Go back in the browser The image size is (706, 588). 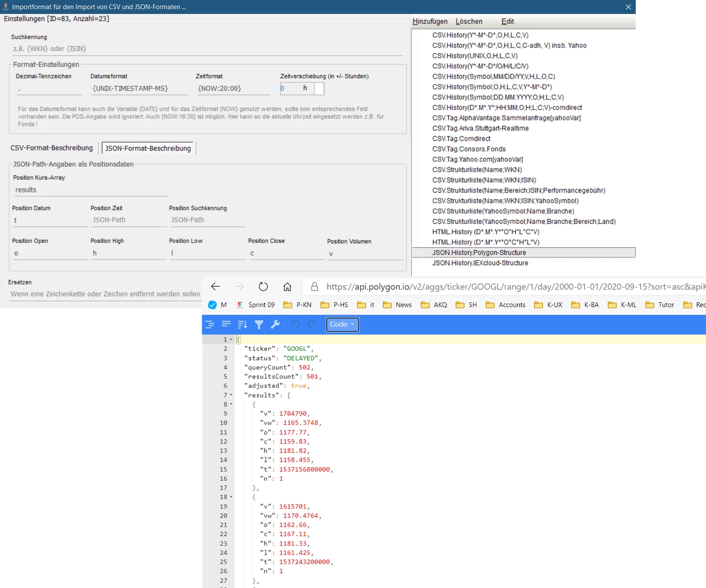pyautogui.click(x=215, y=287)
